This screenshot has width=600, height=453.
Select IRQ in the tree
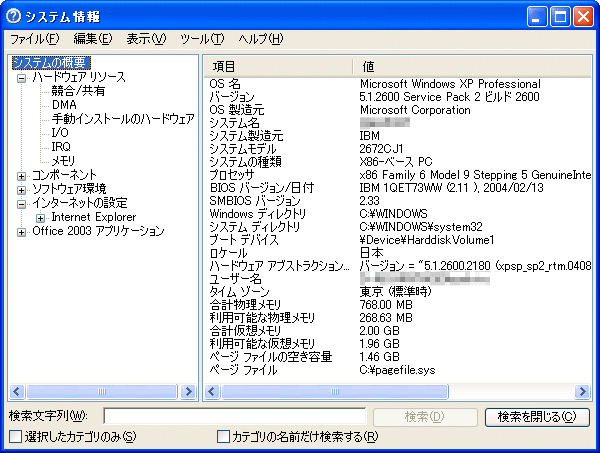tap(61, 147)
